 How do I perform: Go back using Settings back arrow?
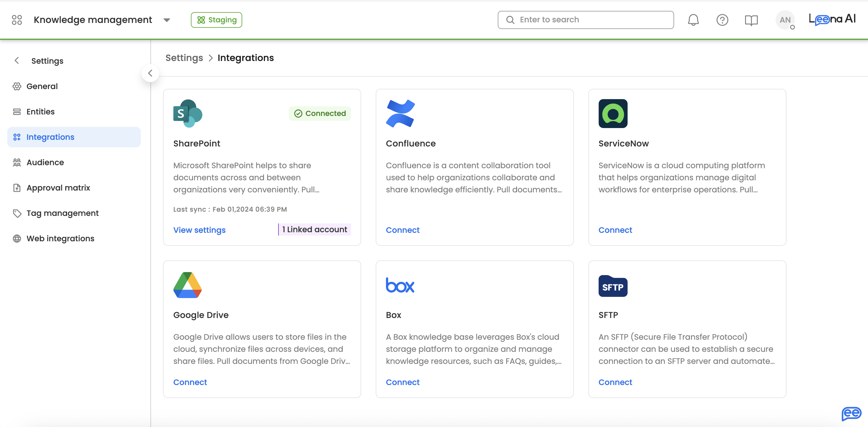[17, 61]
